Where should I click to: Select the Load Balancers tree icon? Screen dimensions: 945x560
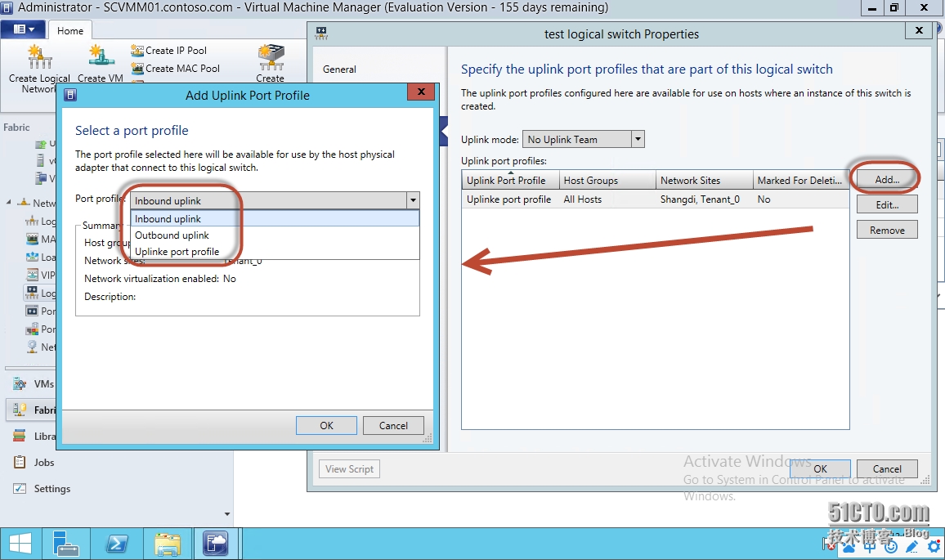click(x=32, y=258)
